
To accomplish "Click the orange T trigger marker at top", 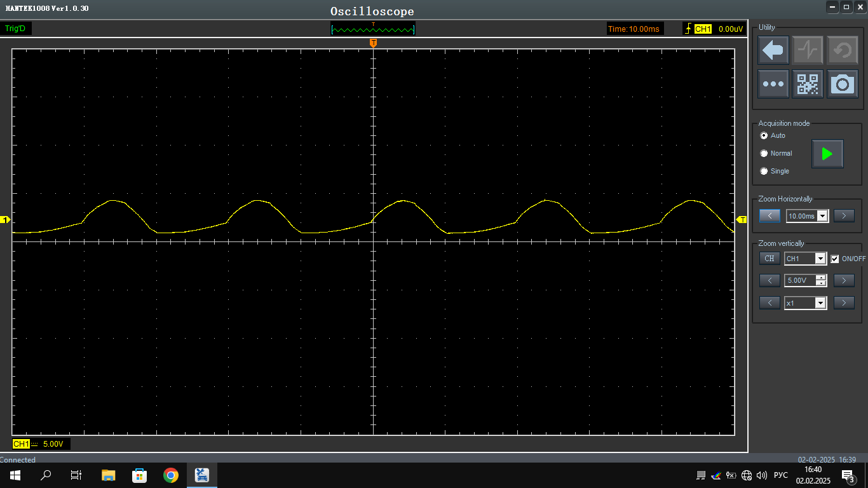I will point(373,43).
